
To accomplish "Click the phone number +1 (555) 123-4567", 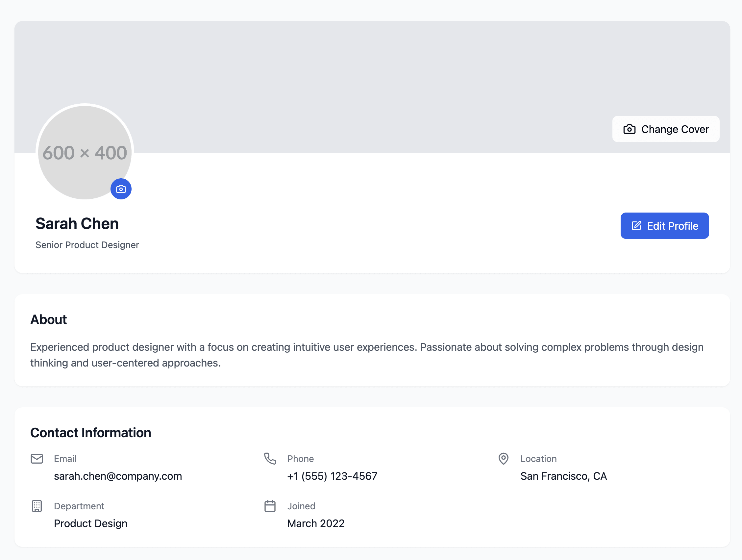I will coord(332,476).
